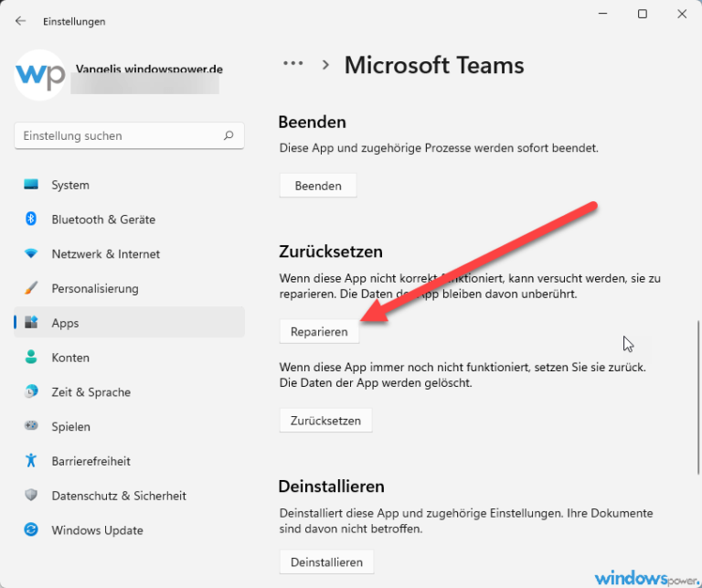Image resolution: width=702 pixels, height=588 pixels.
Task: Go to Netzwerk & Internet label
Action: (x=106, y=254)
